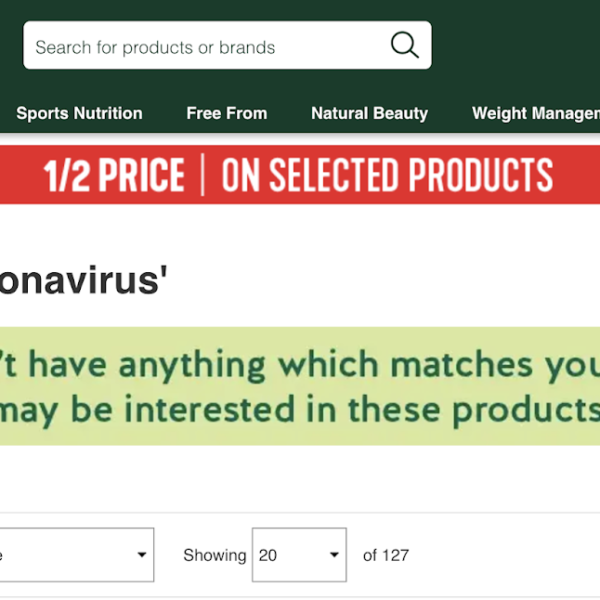Click the '1/2 PRICE' text on banner
This screenshot has height=600, width=600.
pyautogui.click(x=114, y=176)
